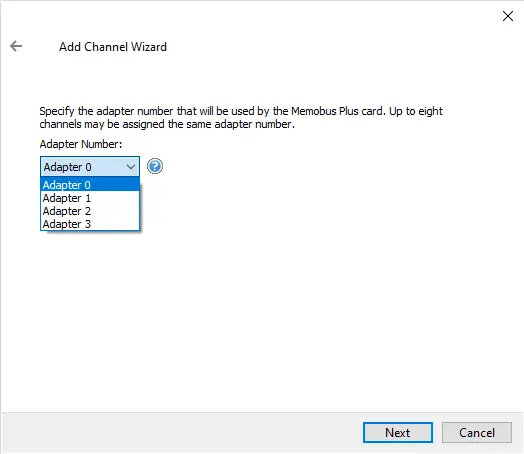Go back using the left arrow icon
This screenshot has height=454, width=524.
[x=16, y=46]
